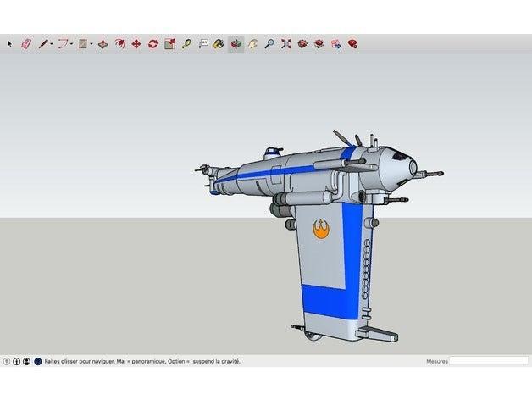The width and height of the screenshot is (532, 400).
Task: Open the Arc tool dropdown arrow
Action: point(72,44)
